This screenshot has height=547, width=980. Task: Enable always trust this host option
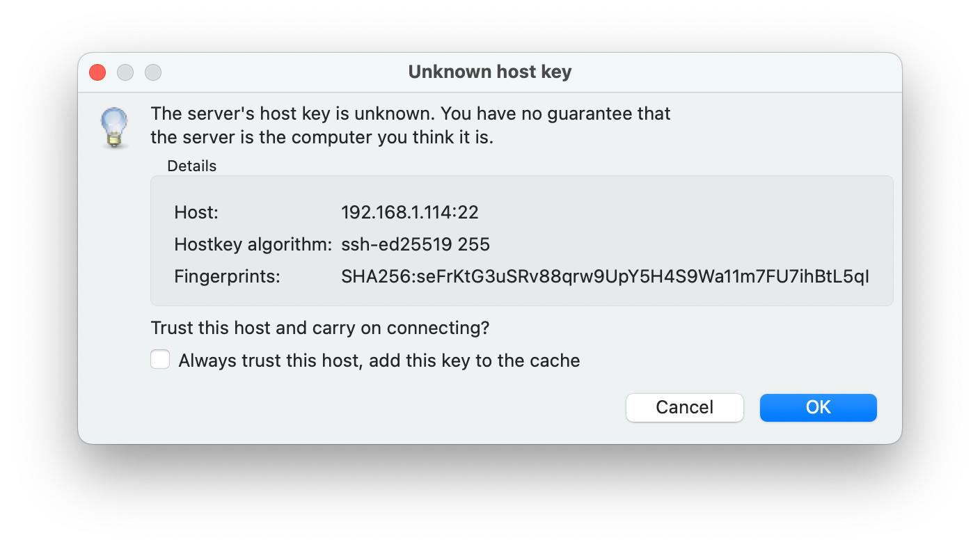[160, 359]
